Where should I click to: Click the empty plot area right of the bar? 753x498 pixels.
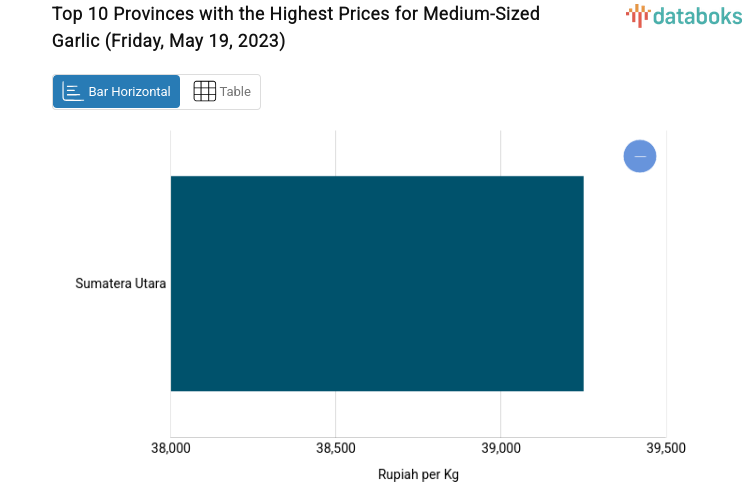click(x=625, y=300)
